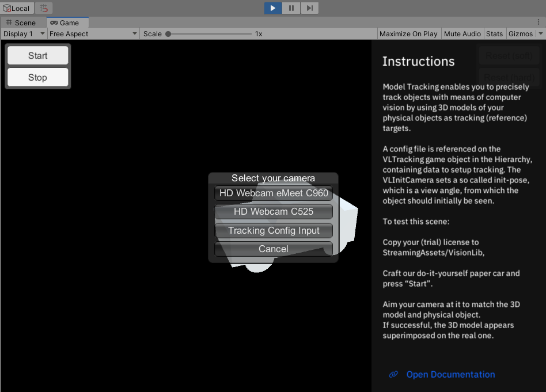The height and width of the screenshot is (392, 546).
Task: Switch to the Scene tab
Action: 21,22
